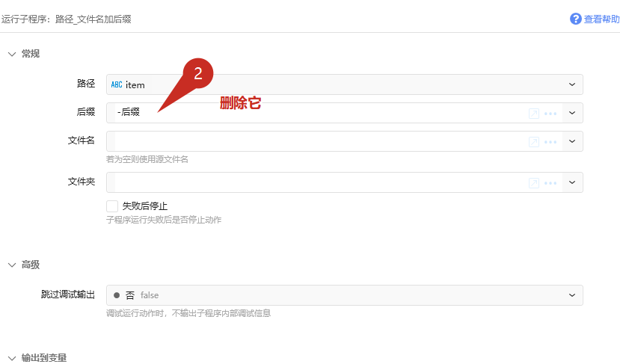Open expression editor icon in 文件夹 row
Viewport: 620px width, 364px height.
tap(534, 183)
